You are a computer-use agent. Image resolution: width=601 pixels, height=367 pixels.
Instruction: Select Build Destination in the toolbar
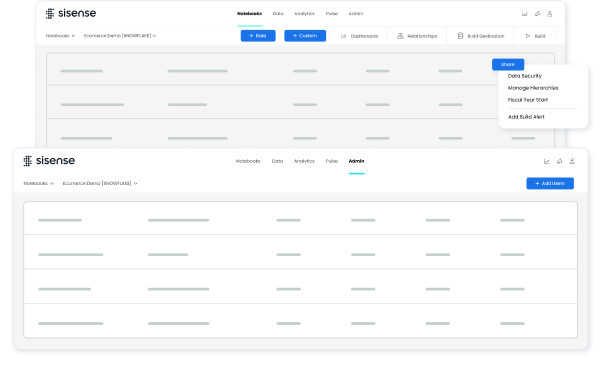coord(481,36)
